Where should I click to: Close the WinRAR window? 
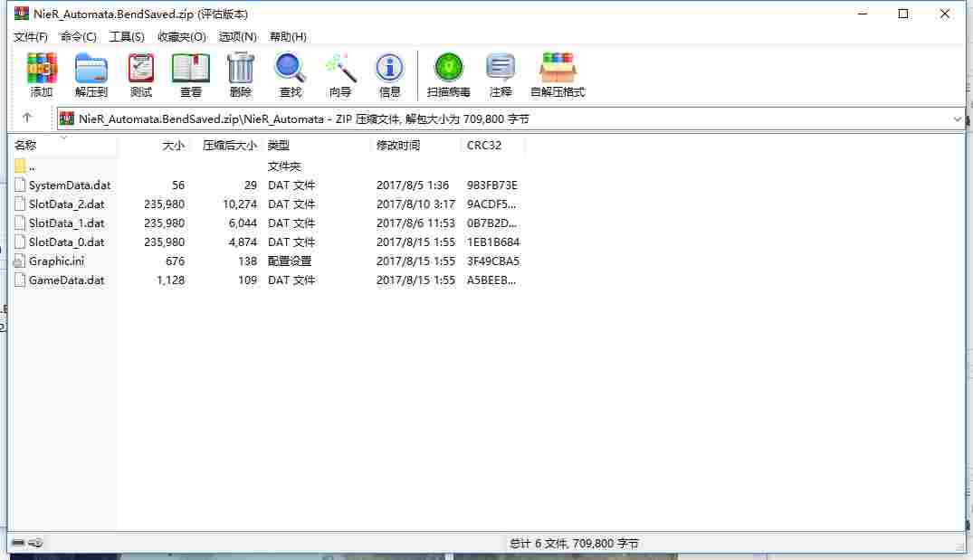(944, 14)
